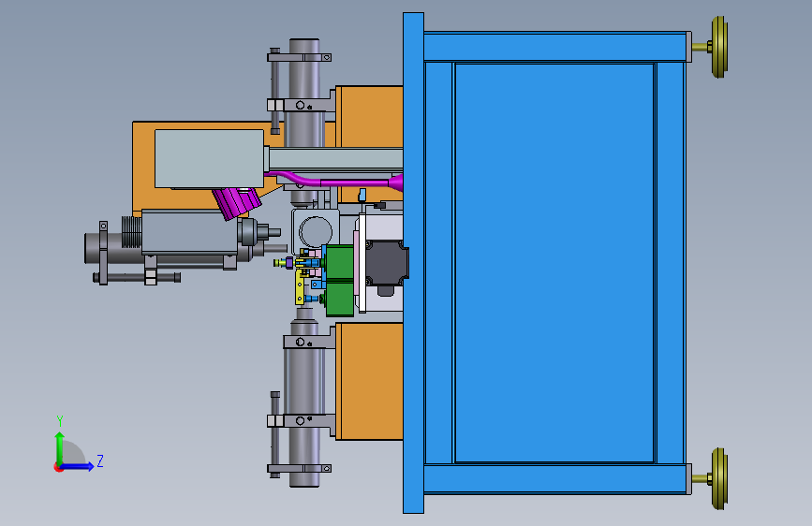
Task: Select the light gray rectangular housing
Action: click(209, 158)
